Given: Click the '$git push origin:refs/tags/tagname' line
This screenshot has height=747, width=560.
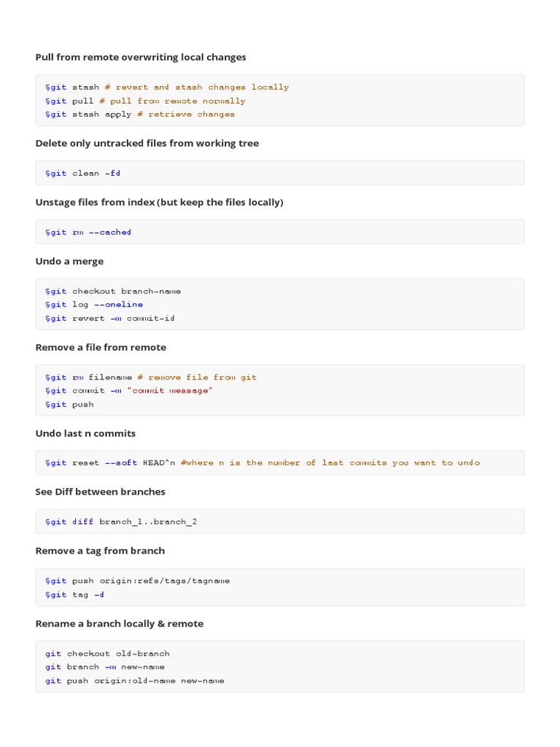Looking at the screenshot, I should click(x=138, y=581).
